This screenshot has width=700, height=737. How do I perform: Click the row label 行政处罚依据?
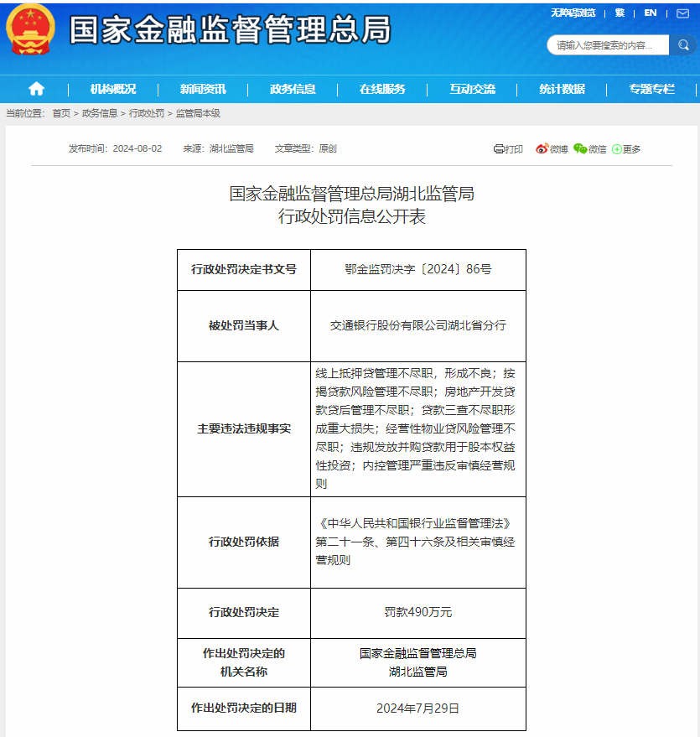(244, 542)
